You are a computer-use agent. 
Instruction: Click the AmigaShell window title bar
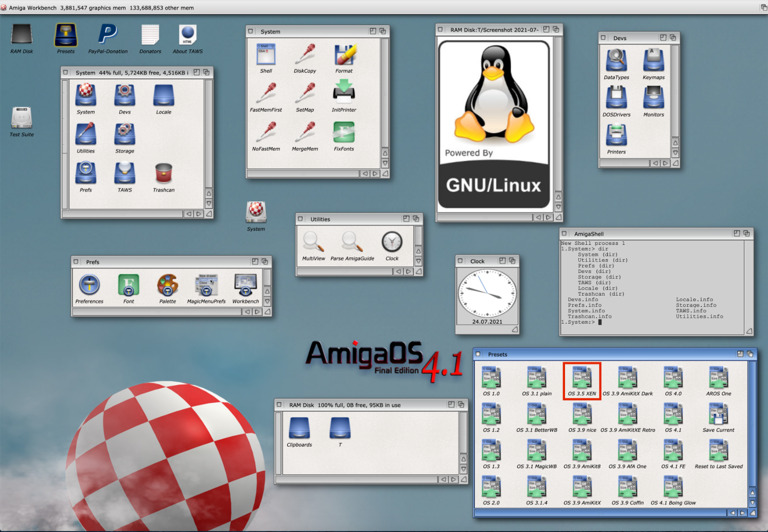click(657, 233)
